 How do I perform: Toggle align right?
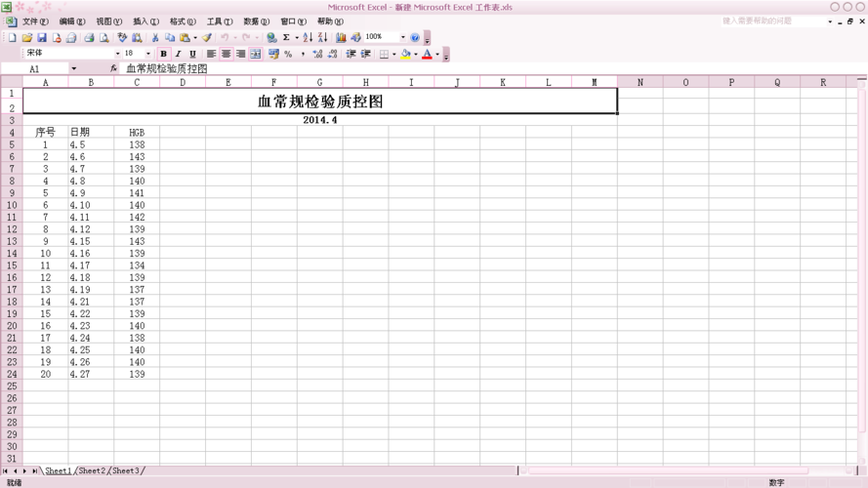(240, 54)
